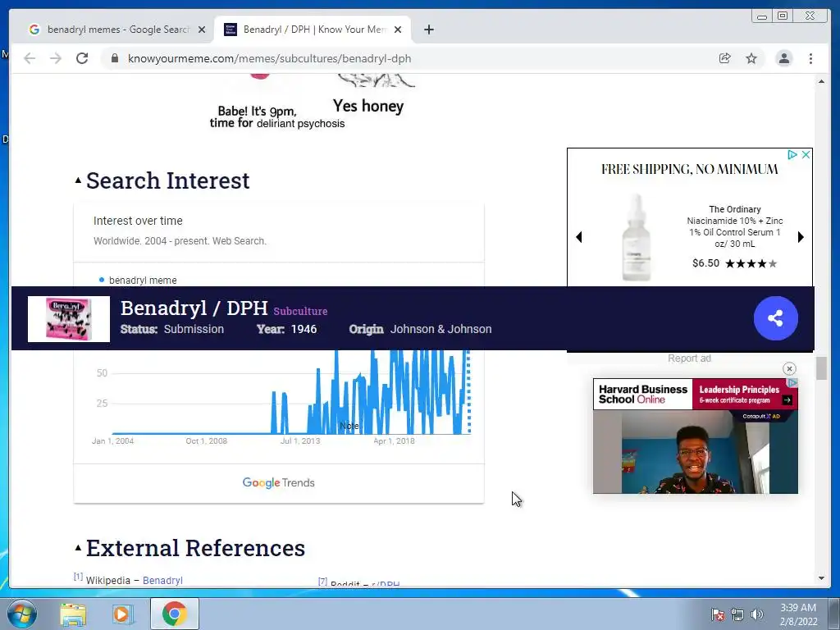Open the Benadryl meme thumbnail in banner
This screenshot has width=840, height=630.
coord(69,319)
